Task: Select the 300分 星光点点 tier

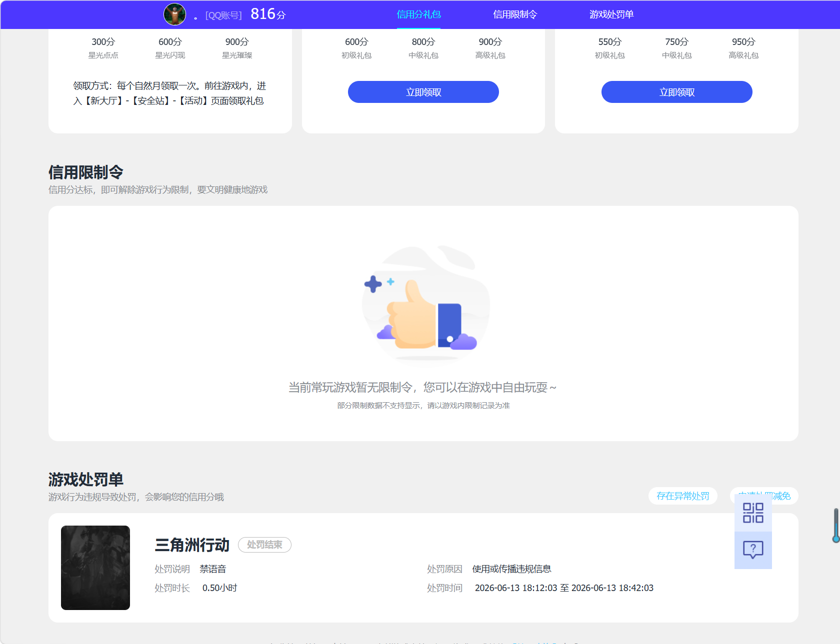Action: pyautogui.click(x=103, y=48)
